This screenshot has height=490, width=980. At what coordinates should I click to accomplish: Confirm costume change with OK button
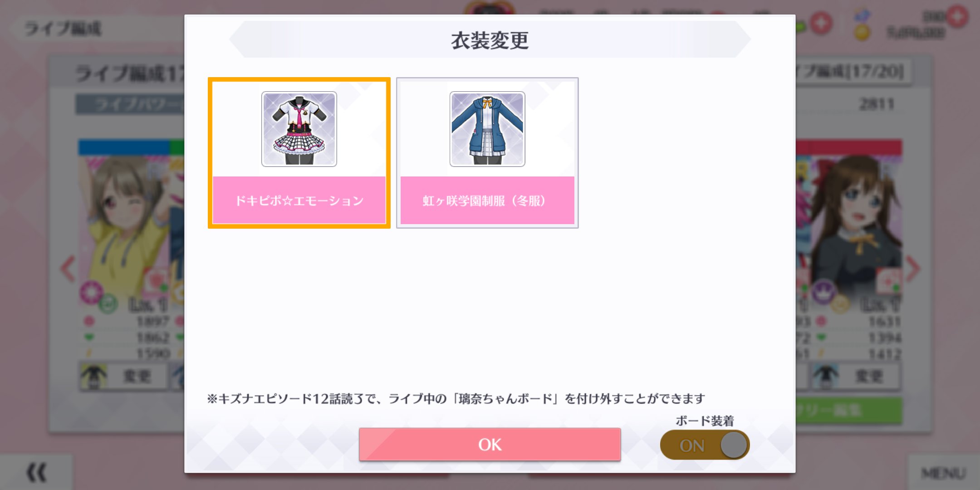(490, 445)
